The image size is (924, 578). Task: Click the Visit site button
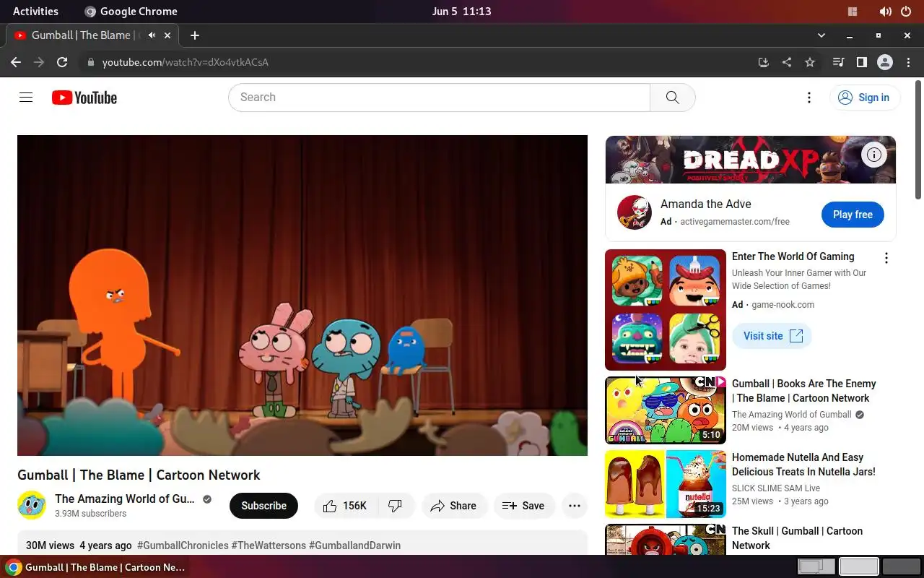[772, 336]
